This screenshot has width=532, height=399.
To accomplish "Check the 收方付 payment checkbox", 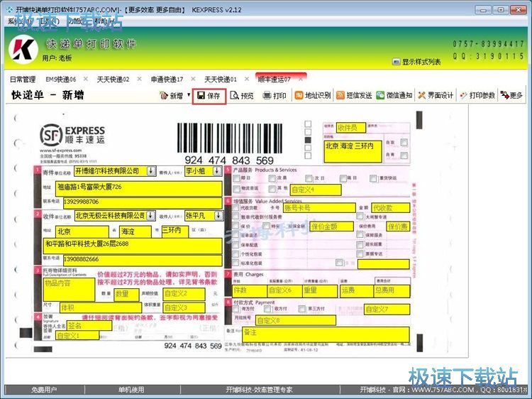I will 267,309.
